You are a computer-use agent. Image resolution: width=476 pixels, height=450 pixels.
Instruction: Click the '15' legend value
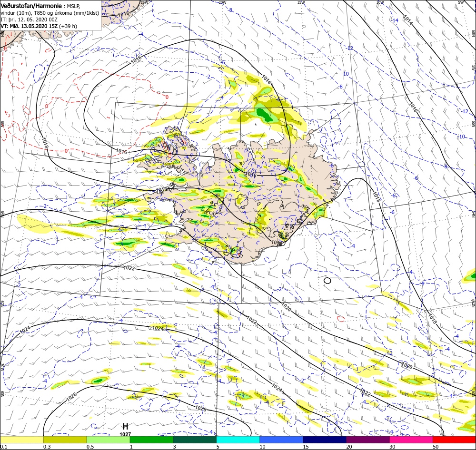(x=306, y=447)
